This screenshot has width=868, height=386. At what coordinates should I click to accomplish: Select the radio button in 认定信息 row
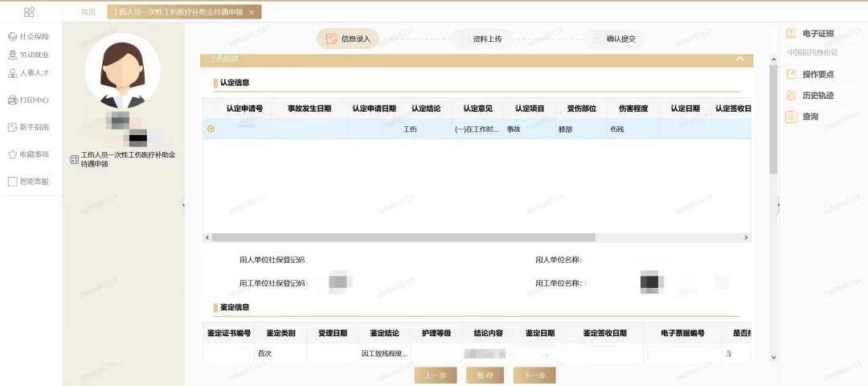(211, 129)
